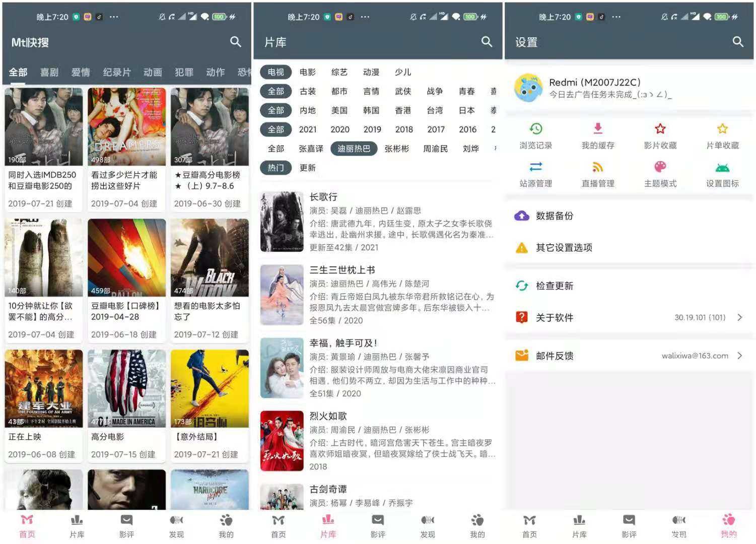Select the 周渝民 actor filter
756x544 pixels.
coord(435,149)
